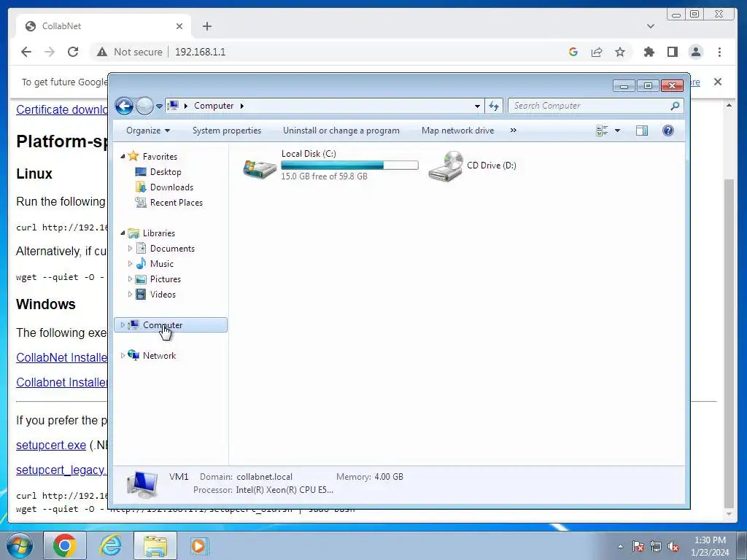Expand the Videos library

click(x=130, y=295)
